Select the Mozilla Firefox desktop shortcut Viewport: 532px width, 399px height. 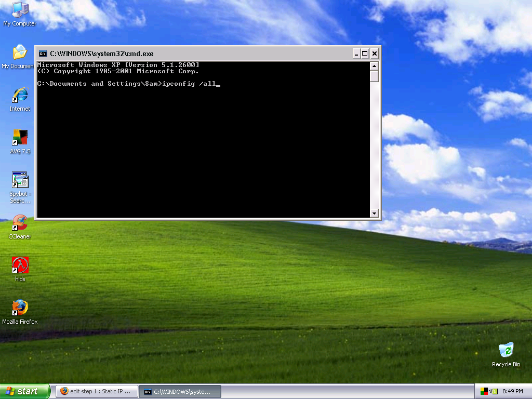click(x=20, y=312)
